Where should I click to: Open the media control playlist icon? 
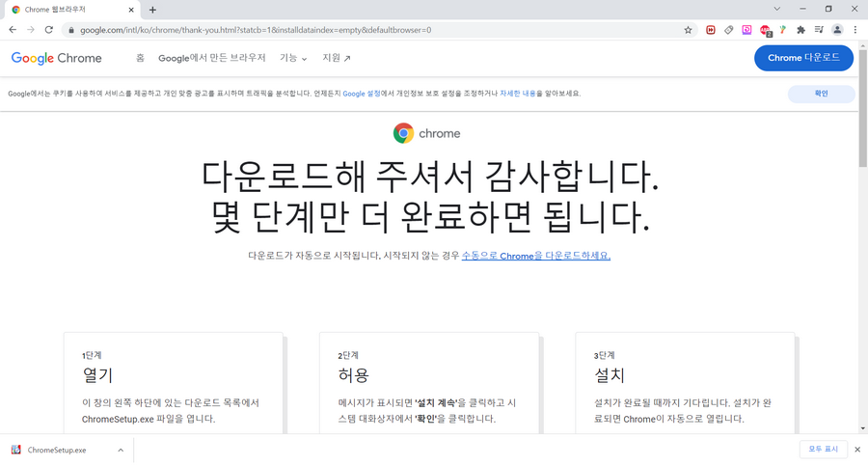point(819,30)
